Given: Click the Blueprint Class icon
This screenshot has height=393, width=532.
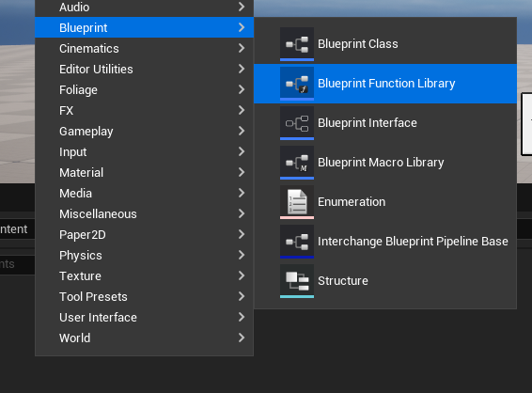Looking at the screenshot, I should click(x=297, y=44).
